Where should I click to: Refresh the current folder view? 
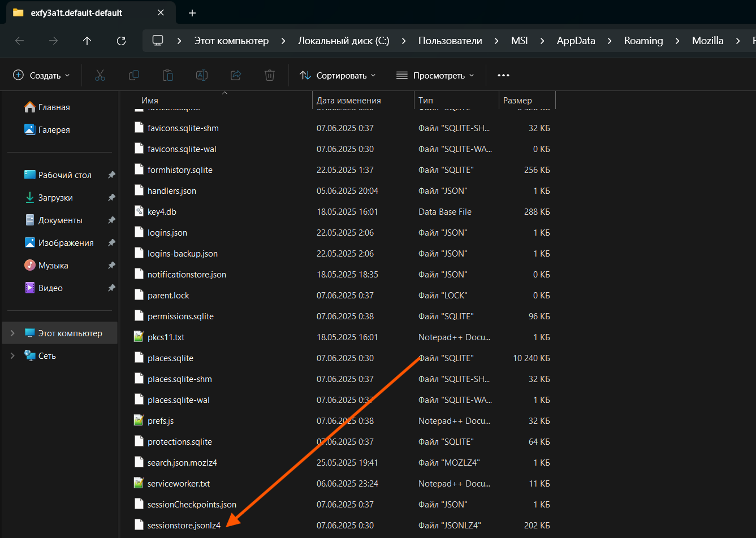click(x=121, y=41)
